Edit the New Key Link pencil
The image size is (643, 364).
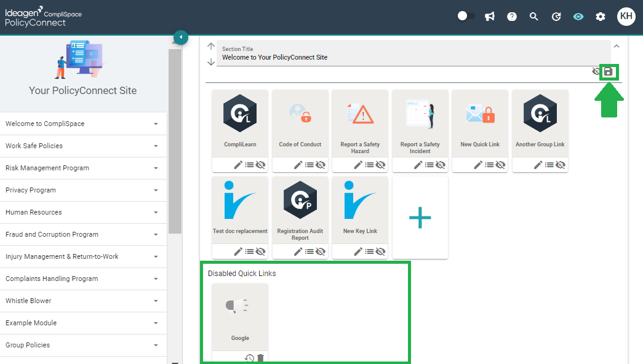358,251
